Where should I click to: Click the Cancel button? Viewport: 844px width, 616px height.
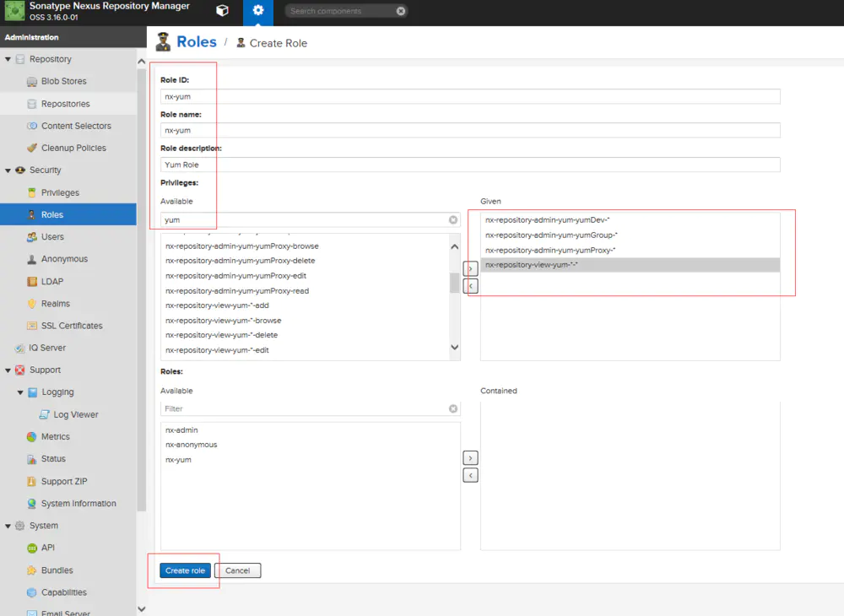click(x=237, y=570)
